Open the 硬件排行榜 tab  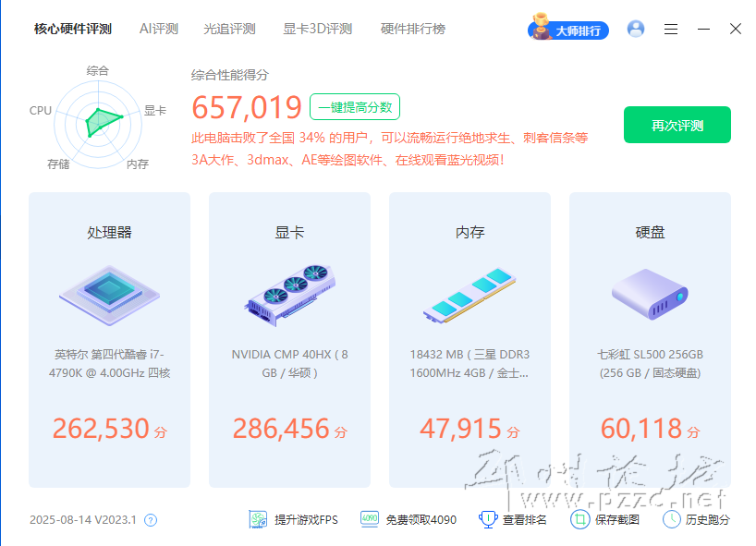point(413,29)
